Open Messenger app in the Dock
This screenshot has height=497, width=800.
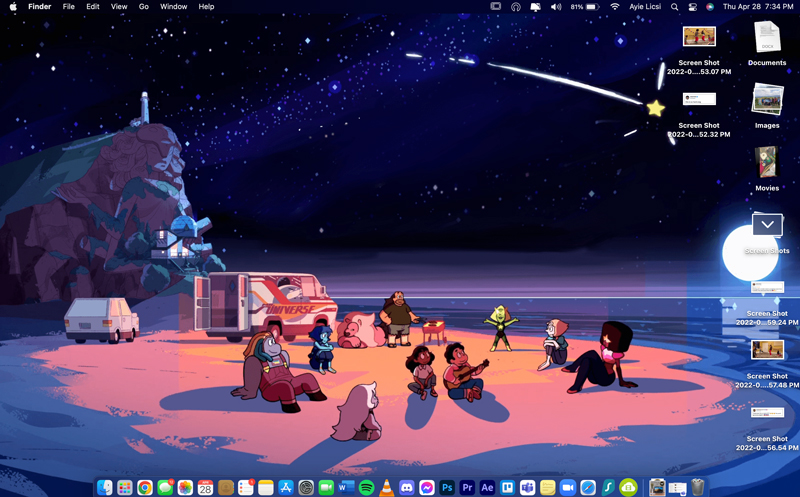[427, 487]
